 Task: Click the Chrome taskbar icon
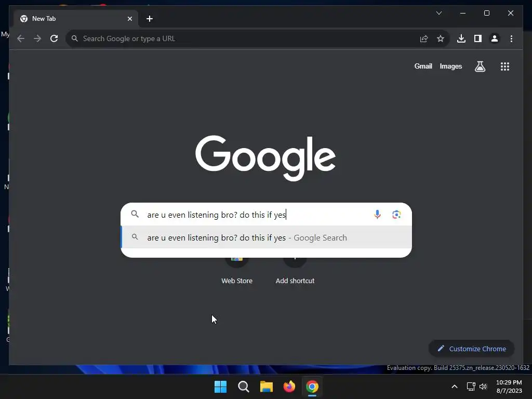coord(312,387)
